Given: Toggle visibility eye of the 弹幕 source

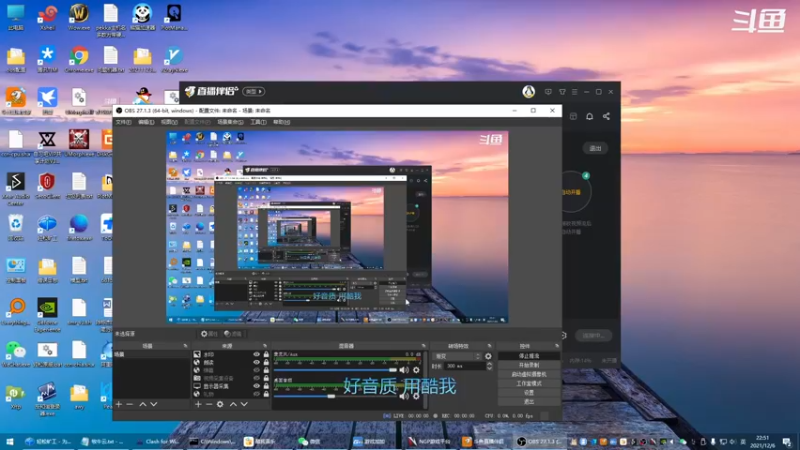Looking at the screenshot, I should (x=257, y=370).
